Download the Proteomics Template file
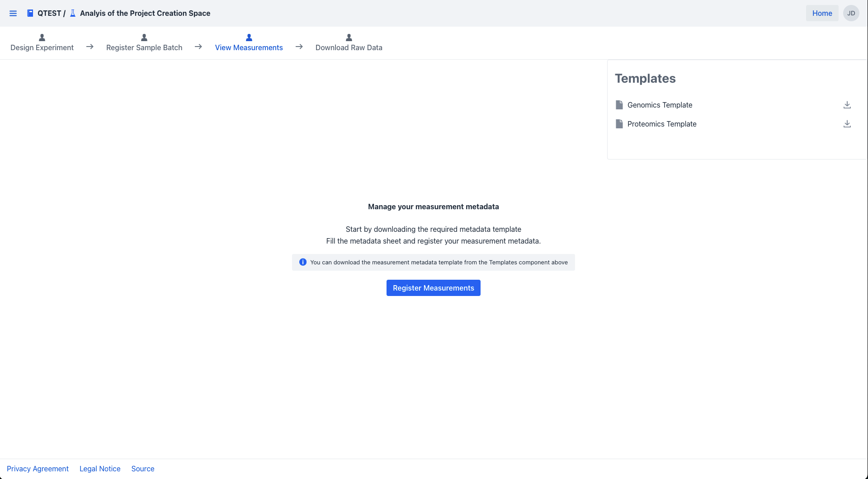The width and height of the screenshot is (868, 479). click(x=847, y=124)
